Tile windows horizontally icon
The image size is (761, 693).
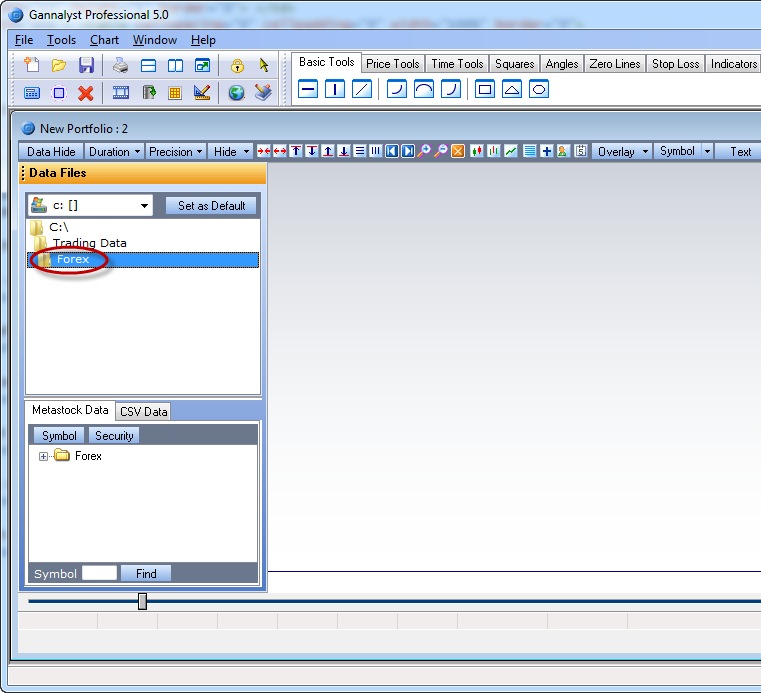(x=148, y=66)
